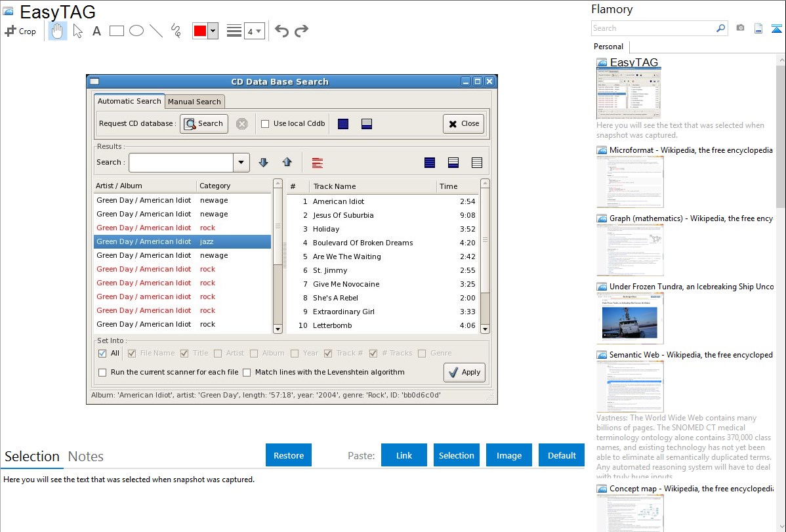Click the Apply button

pos(464,373)
